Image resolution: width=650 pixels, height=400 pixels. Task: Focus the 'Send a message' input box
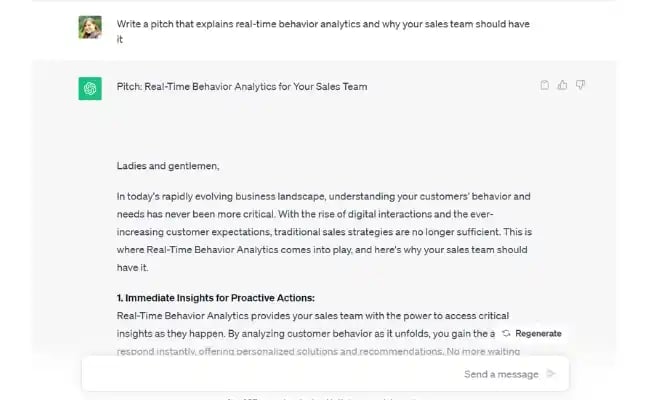(x=300, y=374)
